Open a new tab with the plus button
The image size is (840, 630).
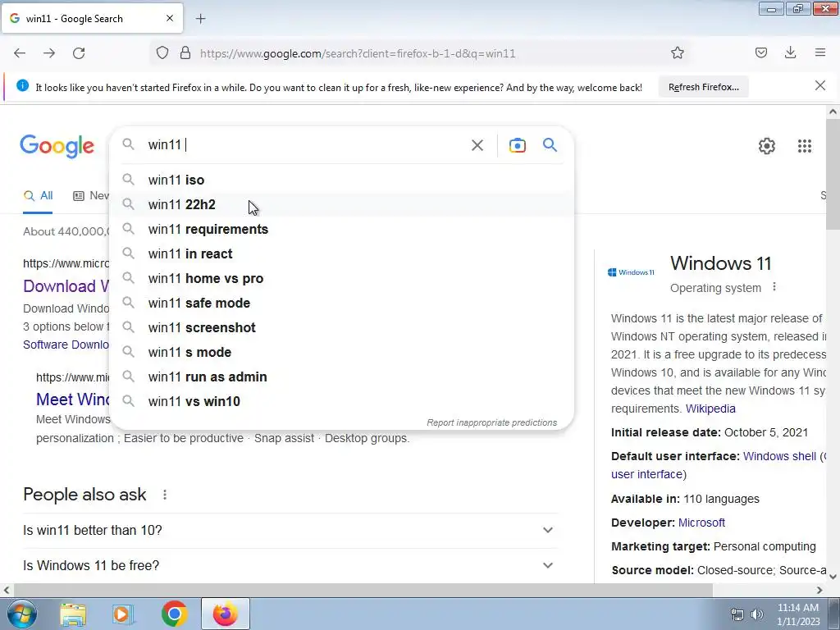[x=200, y=19]
